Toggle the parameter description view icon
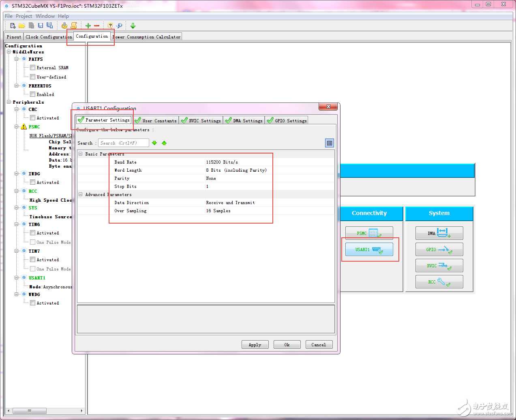The width and height of the screenshot is (516, 420). [329, 143]
